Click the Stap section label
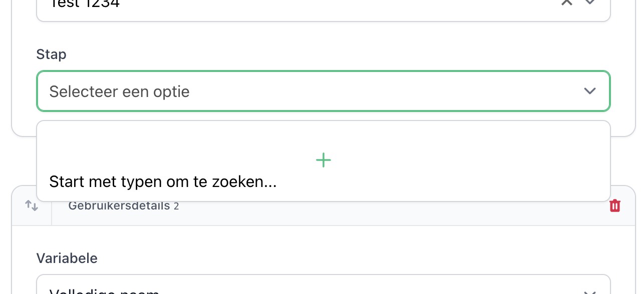Screen dimensions: 644x294 (x=51, y=54)
